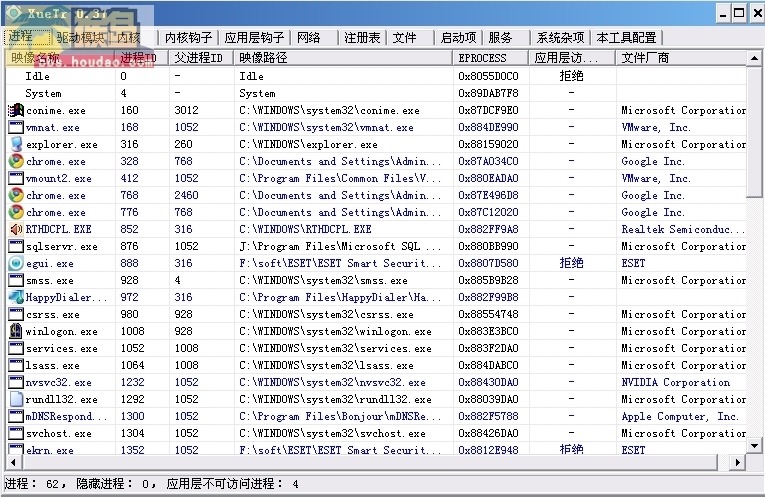Click the horizontal scrollbar left arrow
Image resolution: width=765 pixels, height=497 pixels.
click(x=13, y=462)
